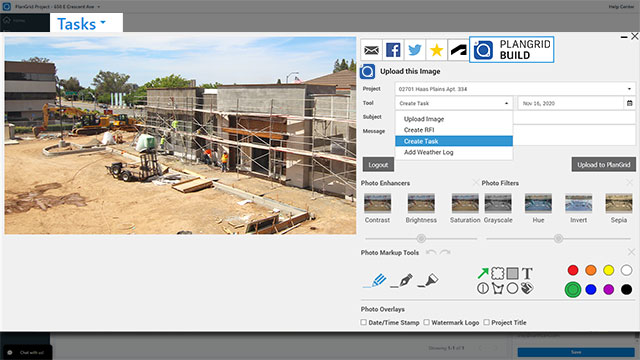Image resolution: width=640 pixels, height=360 pixels.
Task: Click the yellow star favorites icon
Action: 436,50
